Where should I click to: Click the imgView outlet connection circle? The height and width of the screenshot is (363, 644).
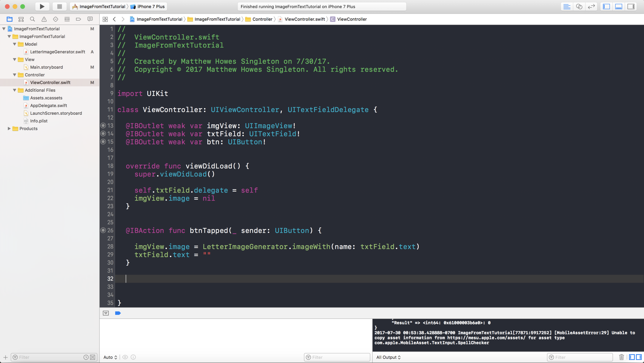click(x=103, y=125)
